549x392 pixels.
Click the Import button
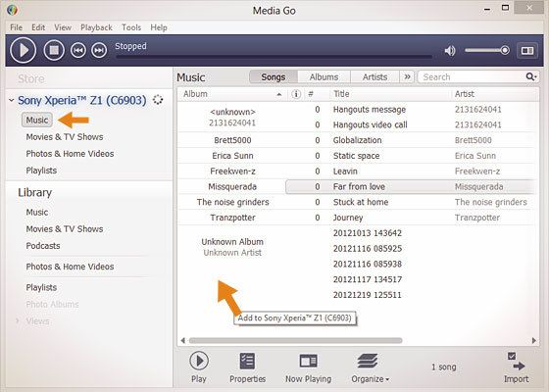[x=517, y=367]
